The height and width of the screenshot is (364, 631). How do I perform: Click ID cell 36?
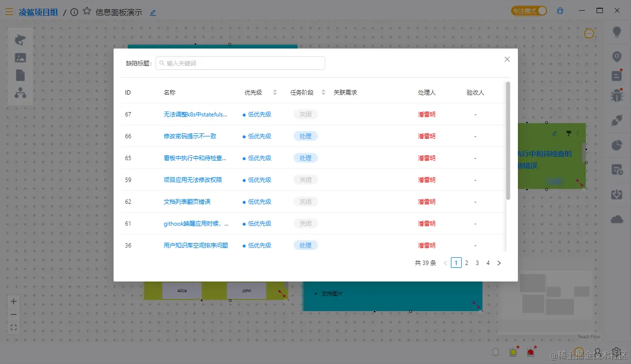128,246
